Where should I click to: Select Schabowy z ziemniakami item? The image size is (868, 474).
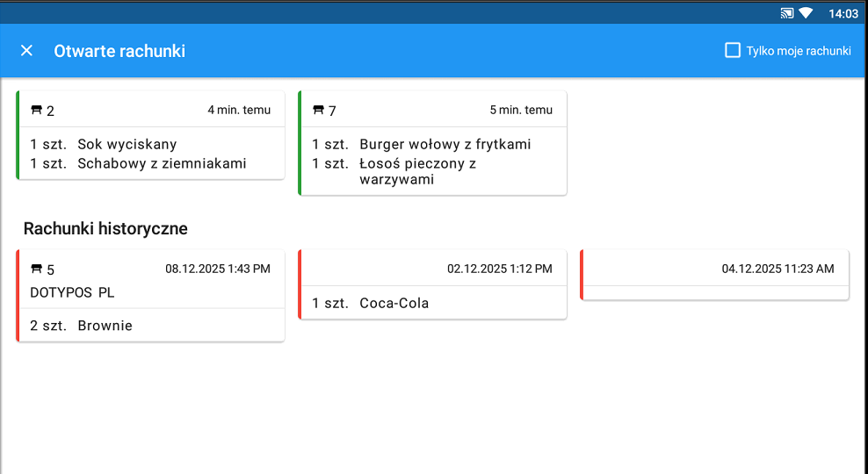click(162, 163)
